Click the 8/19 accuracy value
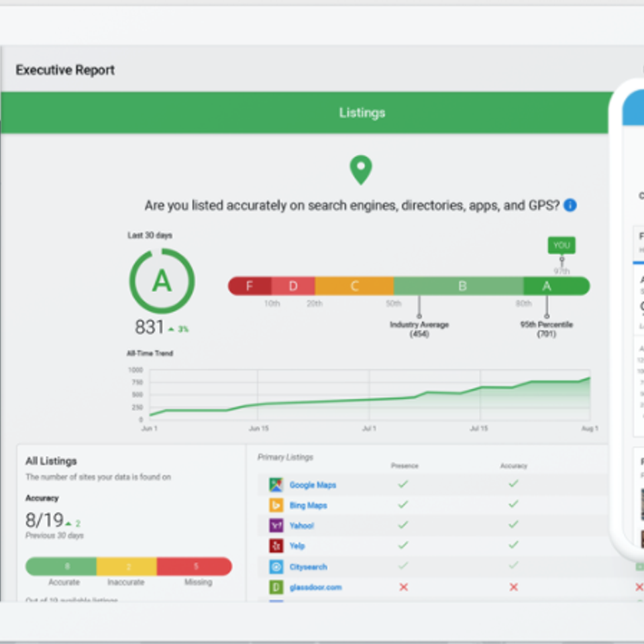 [44, 521]
